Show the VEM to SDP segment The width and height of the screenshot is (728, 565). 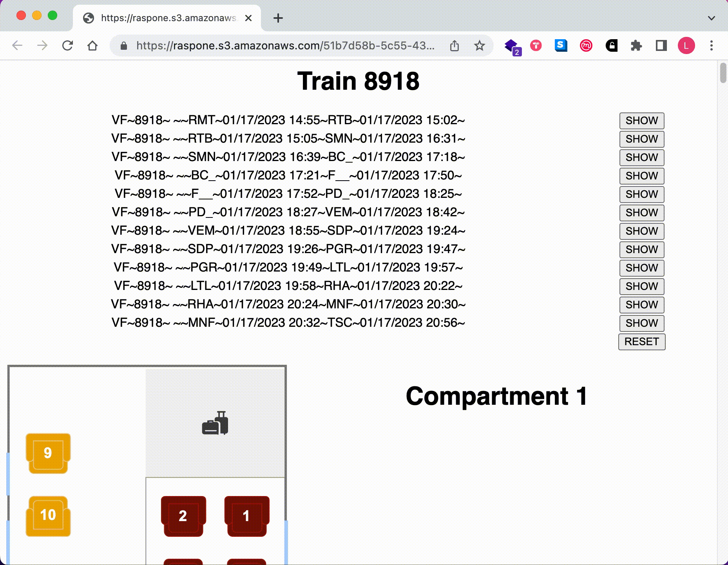tap(642, 231)
